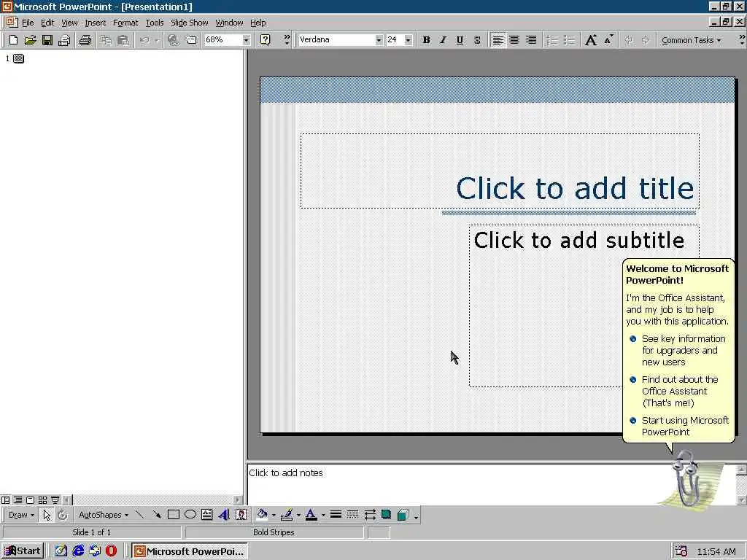Activate the Select Objects pointer tool
The image size is (747, 560).
pos(46,515)
